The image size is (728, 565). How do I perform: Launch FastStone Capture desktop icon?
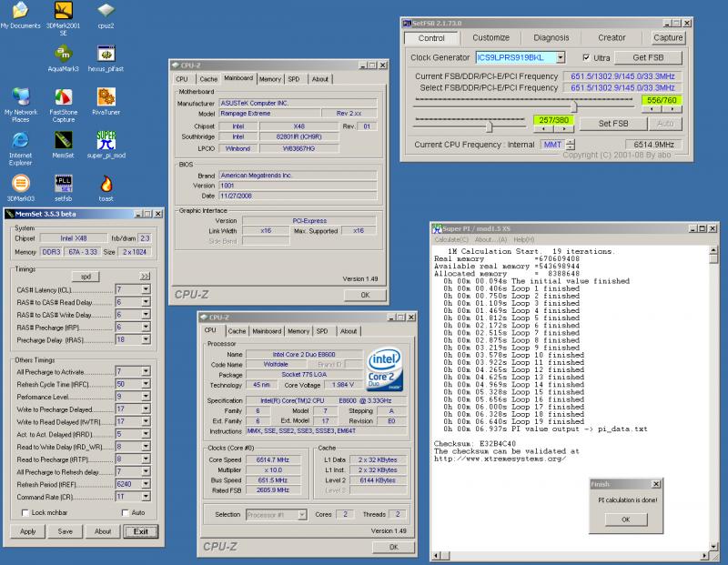pos(63,105)
